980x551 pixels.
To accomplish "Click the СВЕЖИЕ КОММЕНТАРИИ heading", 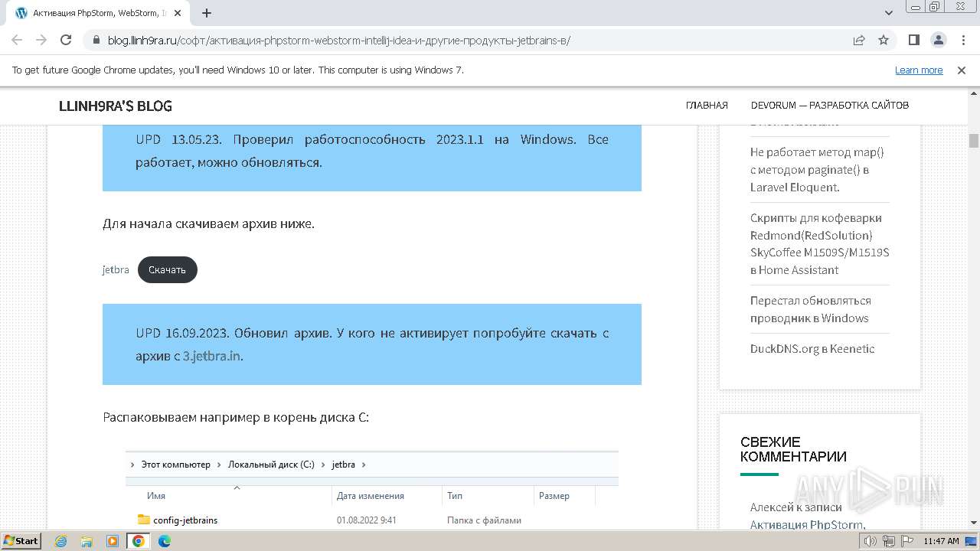I will coord(793,449).
